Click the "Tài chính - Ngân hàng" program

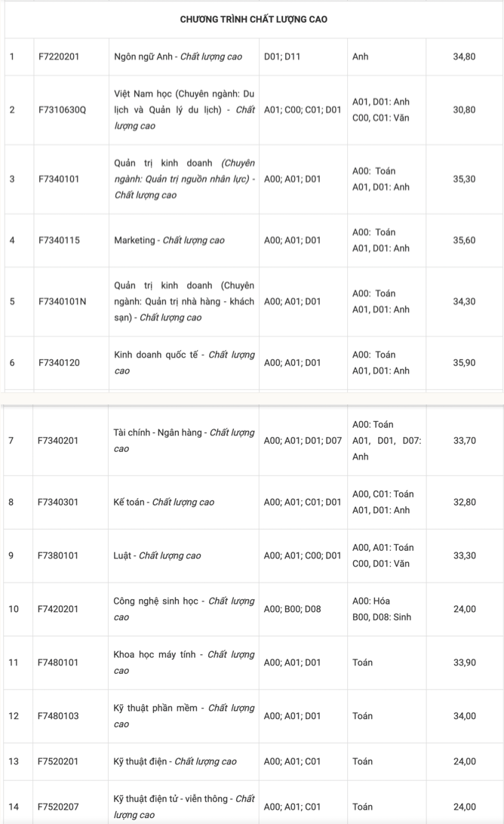click(184, 441)
